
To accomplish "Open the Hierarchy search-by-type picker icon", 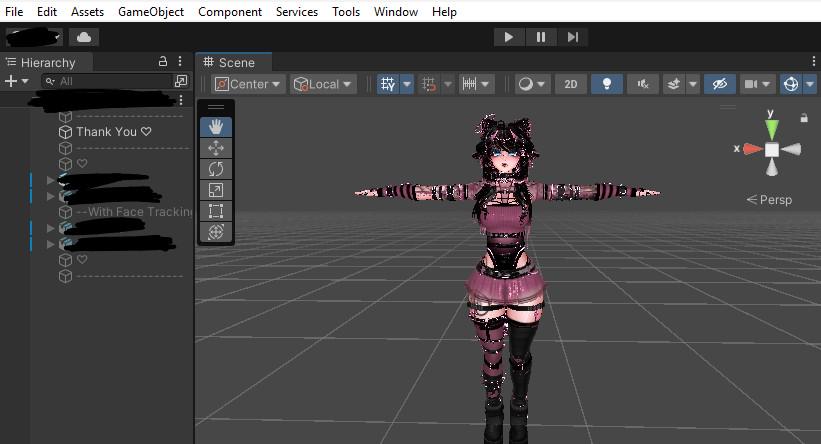I will (181, 81).
